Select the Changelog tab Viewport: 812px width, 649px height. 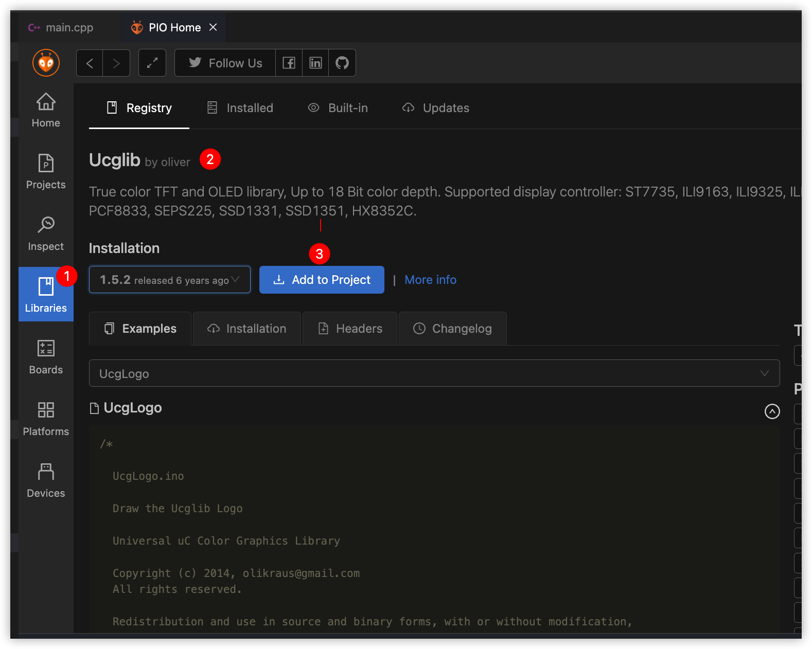coord(453,329)
